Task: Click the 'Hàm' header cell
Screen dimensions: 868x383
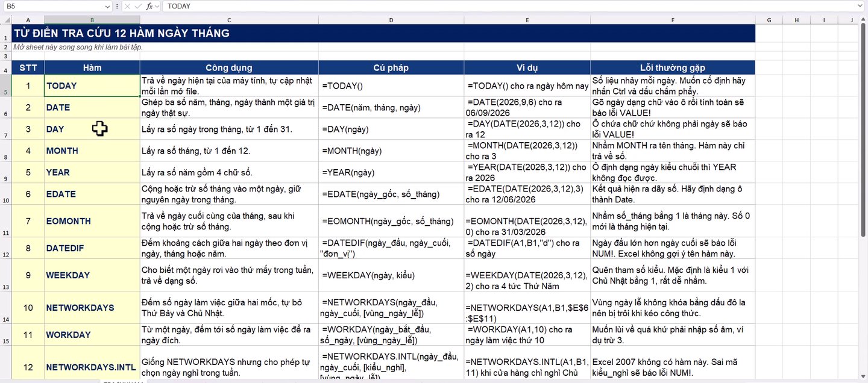Action: (92, 67)
